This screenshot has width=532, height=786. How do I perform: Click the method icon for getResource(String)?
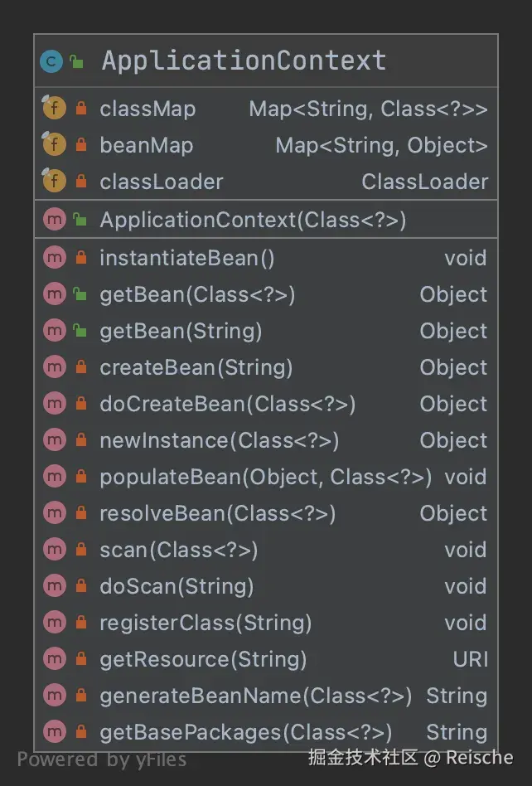click(55, 659)
